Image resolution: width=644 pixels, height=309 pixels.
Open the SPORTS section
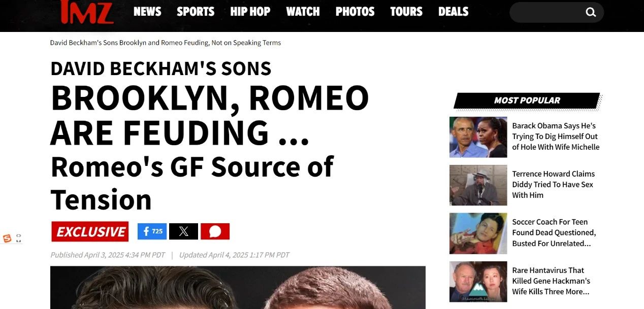(196, 12)
